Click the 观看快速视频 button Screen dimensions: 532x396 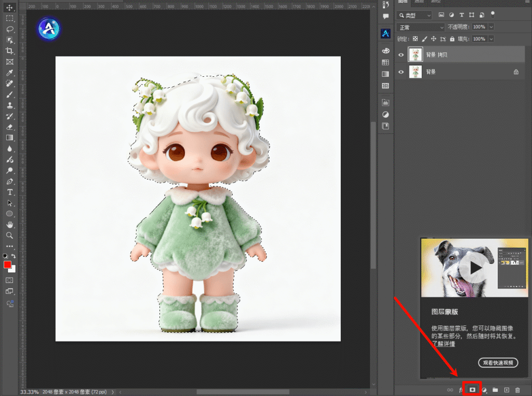tap(498, 363)
